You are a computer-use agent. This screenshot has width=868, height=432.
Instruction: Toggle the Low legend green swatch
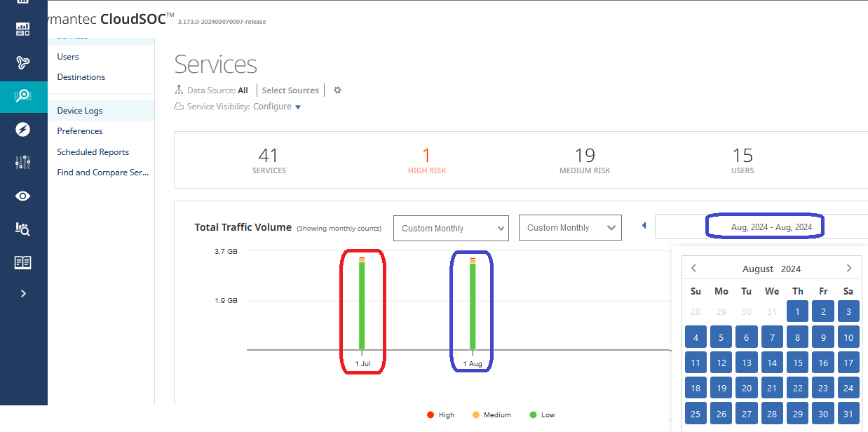(534, 415)
